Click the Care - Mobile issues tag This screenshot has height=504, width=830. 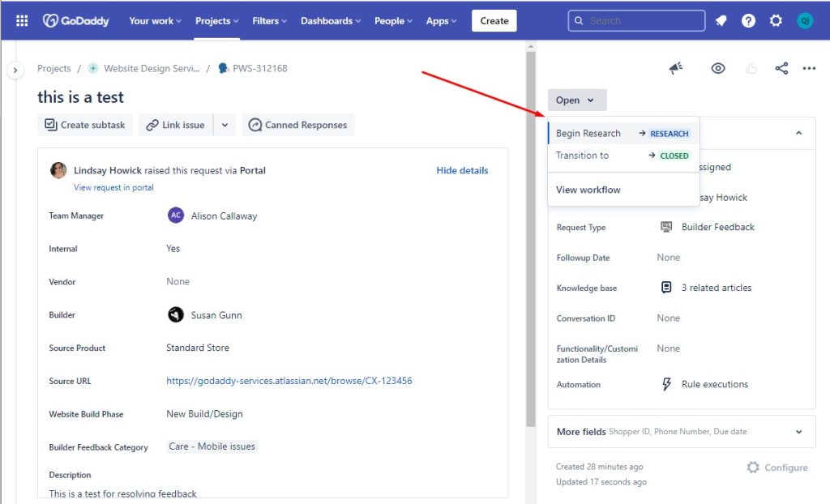click(x=212, y=446)
